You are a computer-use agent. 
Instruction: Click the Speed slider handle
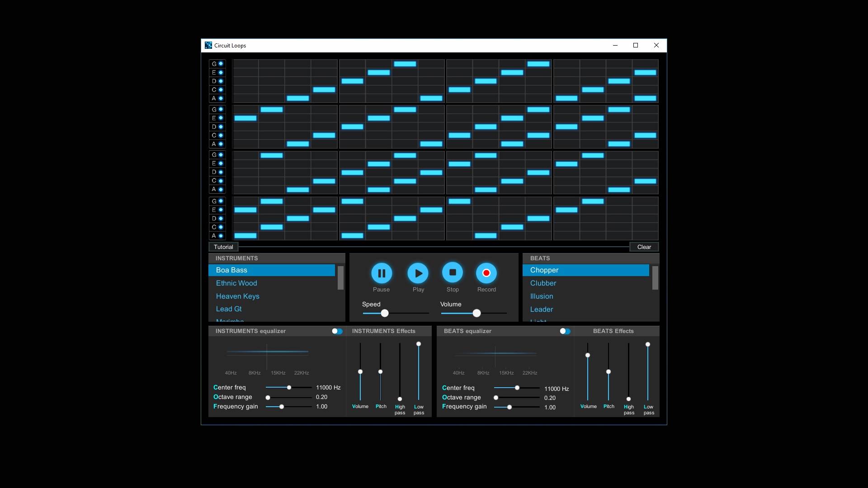[384, 313]
